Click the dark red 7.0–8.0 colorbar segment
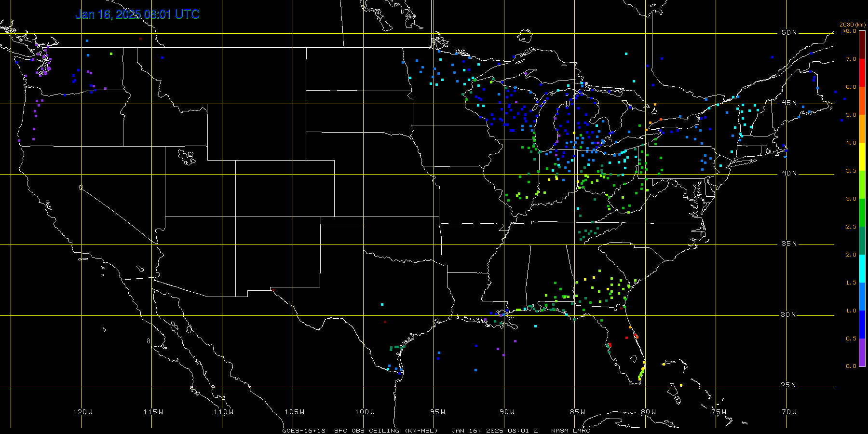868x434 pixels. pos(862,45)
